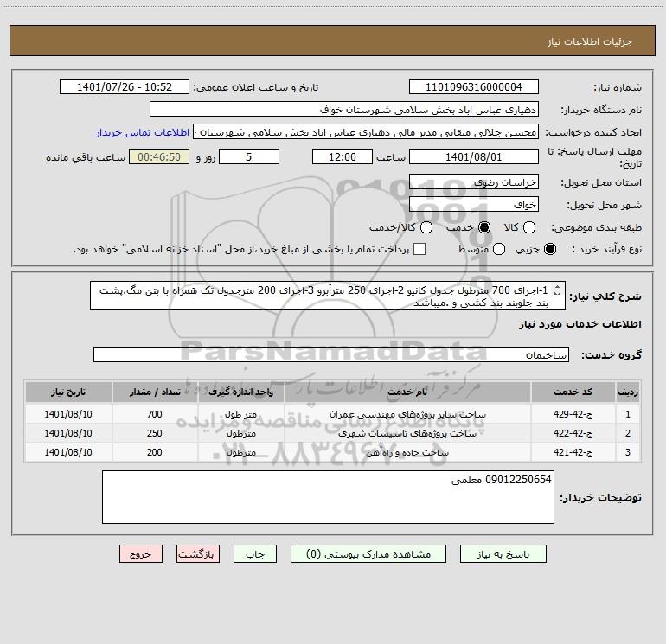This screenshot has height=644, width=666.
Task: Click the ایجاد کننده درخواست field
Action: pos(366,132)
